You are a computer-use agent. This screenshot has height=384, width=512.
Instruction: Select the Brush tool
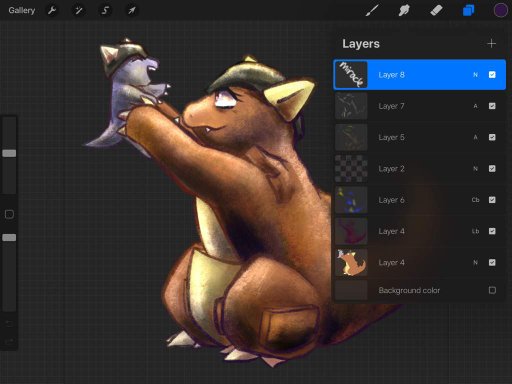(372, 10)
